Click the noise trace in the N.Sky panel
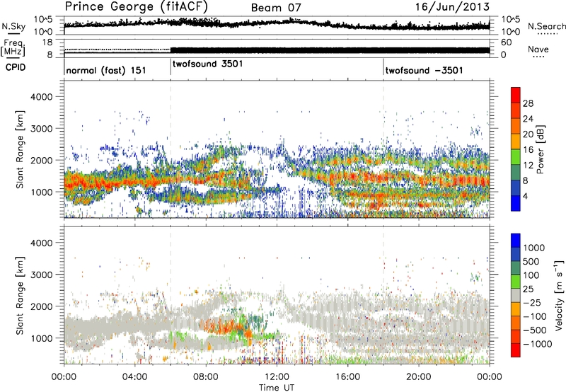This screenshot has width=566, height=392. pos(277,23)
